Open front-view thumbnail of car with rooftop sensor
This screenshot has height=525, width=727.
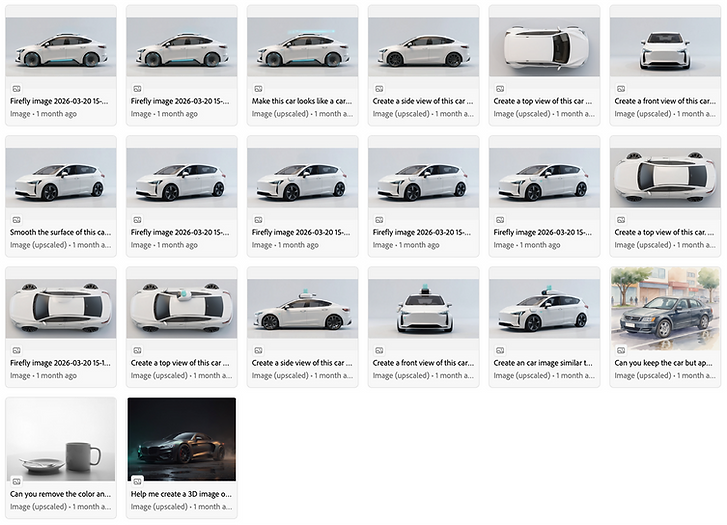(x=423, y=309)
